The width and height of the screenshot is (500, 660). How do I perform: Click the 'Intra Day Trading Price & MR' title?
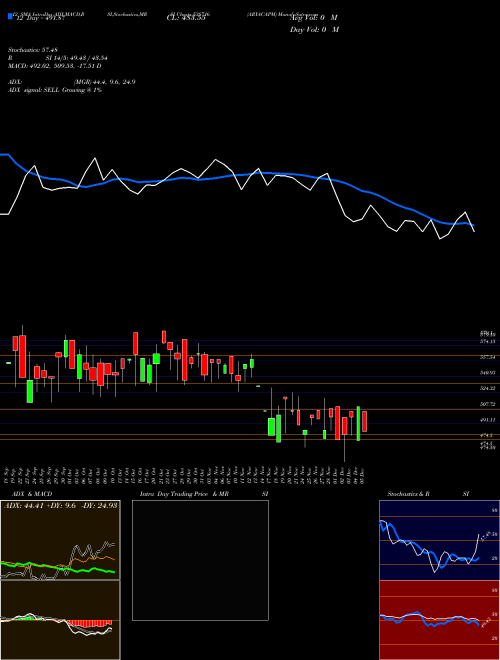point(184,494)
